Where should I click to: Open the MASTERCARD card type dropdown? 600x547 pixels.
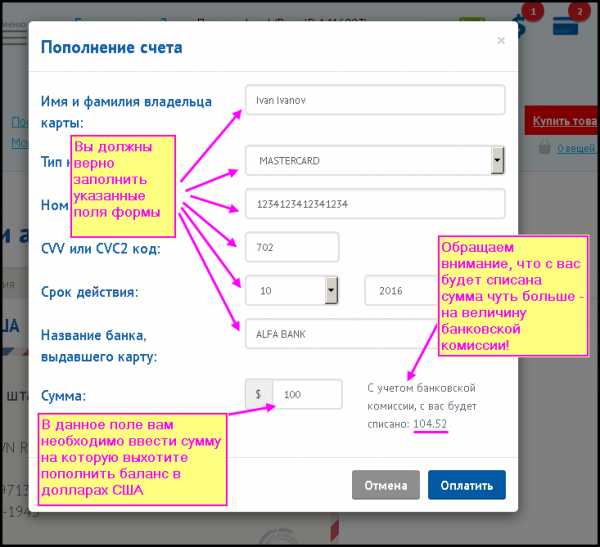(496, 160)
